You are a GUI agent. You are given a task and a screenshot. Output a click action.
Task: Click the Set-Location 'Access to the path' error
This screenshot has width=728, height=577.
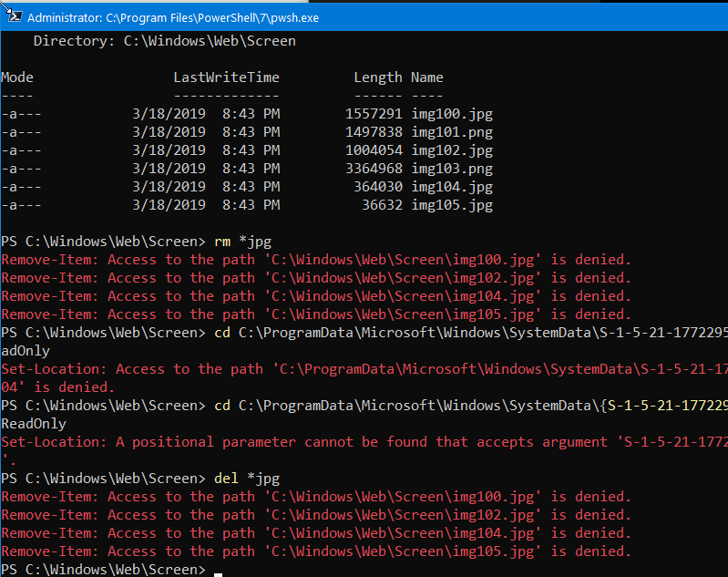tap(364, 369)
